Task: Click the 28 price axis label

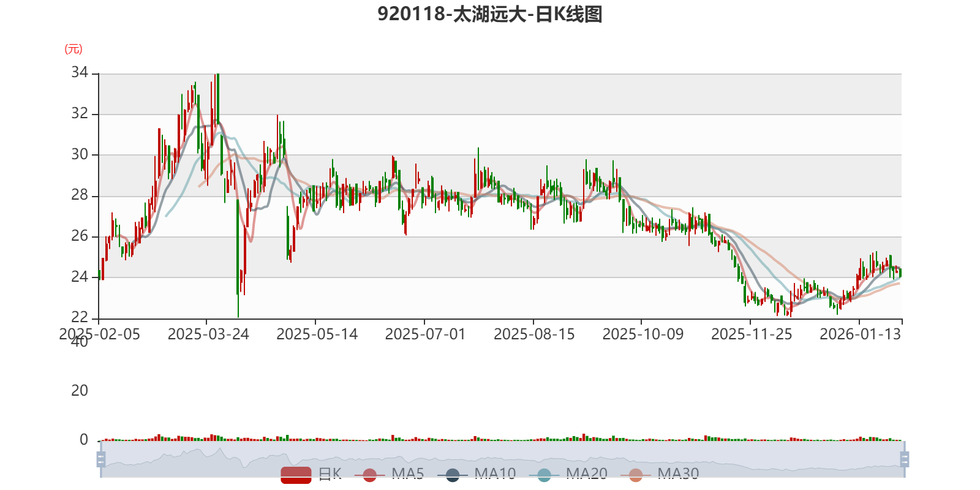Action: (80, 195)
